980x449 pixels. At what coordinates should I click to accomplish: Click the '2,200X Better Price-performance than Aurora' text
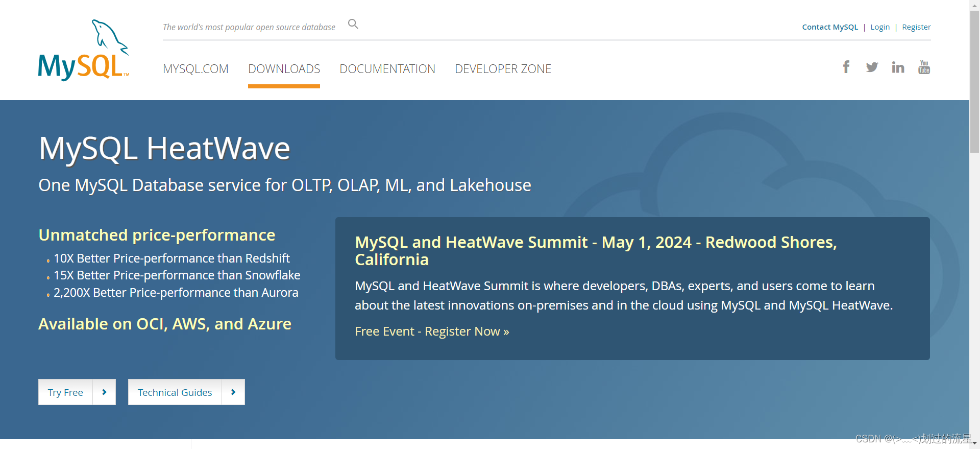176,293
